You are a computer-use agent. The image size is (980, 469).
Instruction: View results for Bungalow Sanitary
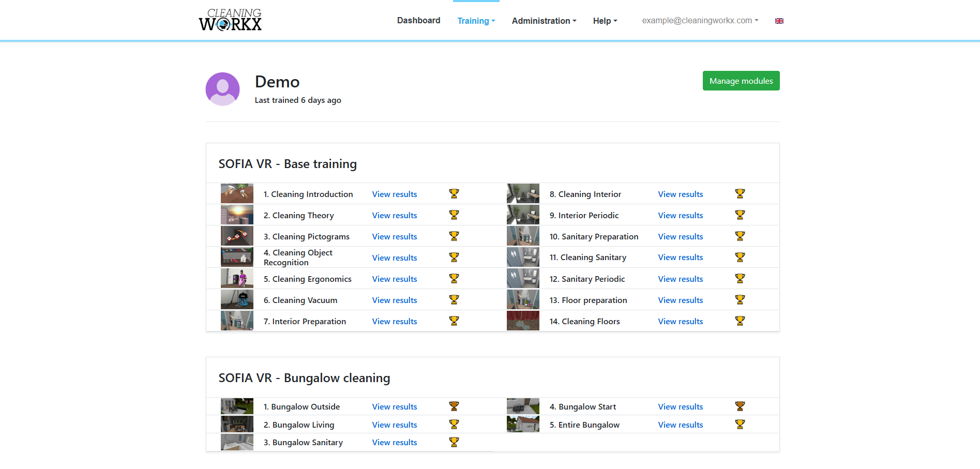click(x=395, y=442)
